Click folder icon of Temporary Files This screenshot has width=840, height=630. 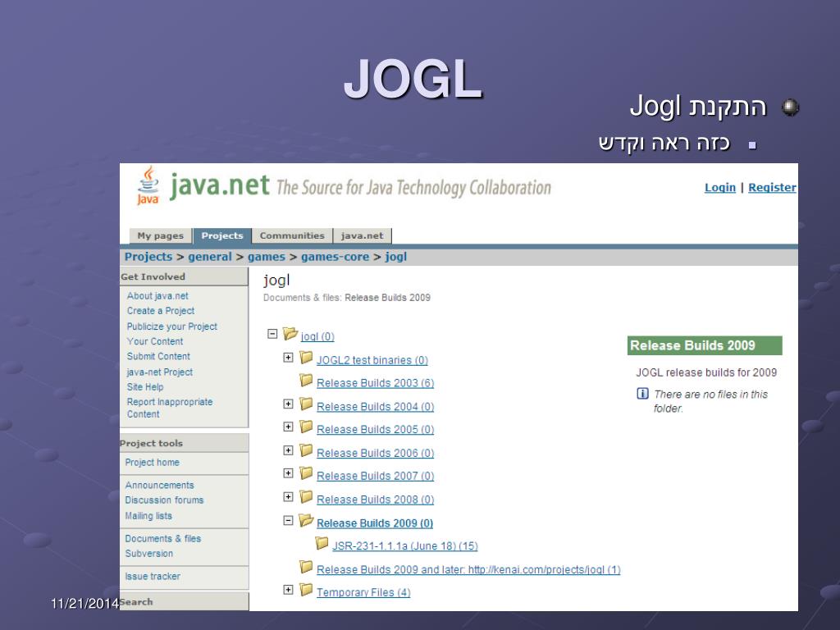(307, 590)
